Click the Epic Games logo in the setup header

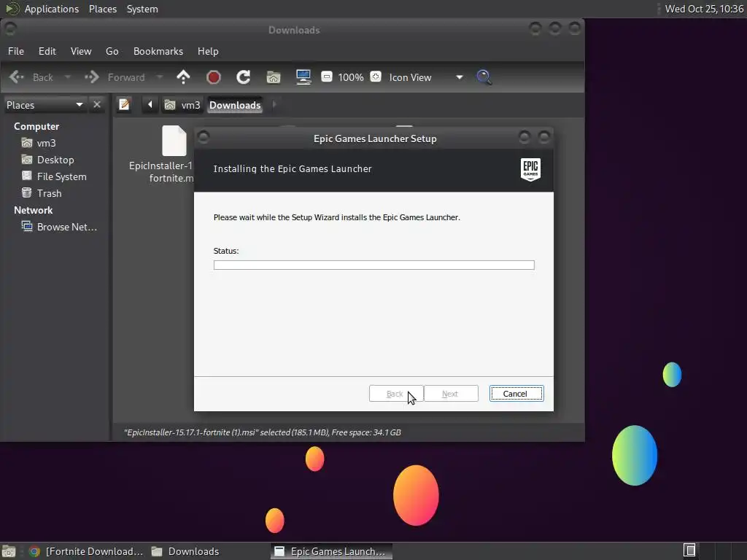pos(530,169)
